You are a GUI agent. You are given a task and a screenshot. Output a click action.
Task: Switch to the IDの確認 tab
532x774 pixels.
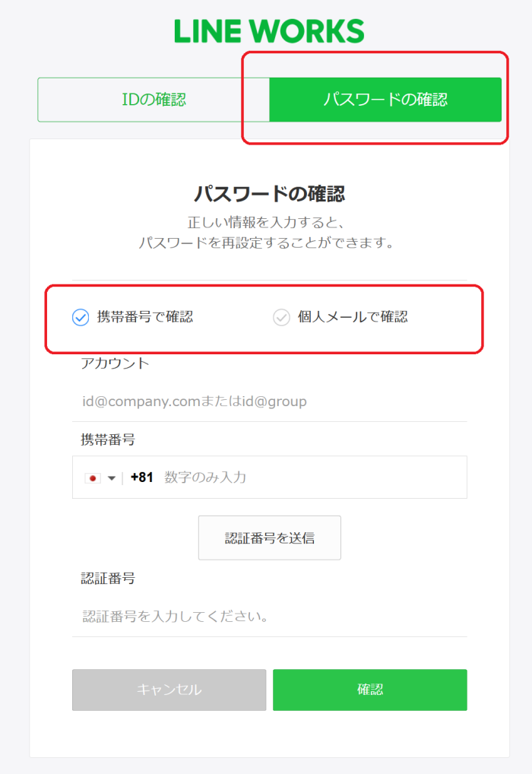coord(154,100)
